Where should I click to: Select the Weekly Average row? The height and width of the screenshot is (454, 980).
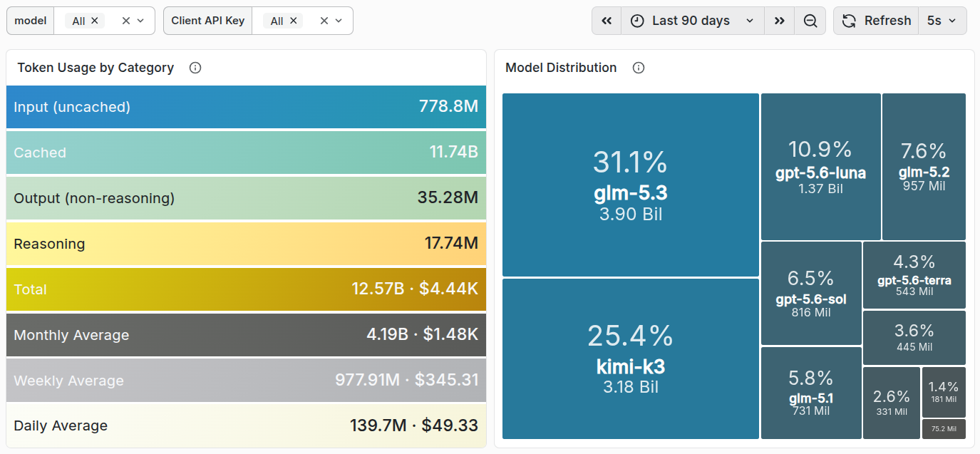[246, 380]
